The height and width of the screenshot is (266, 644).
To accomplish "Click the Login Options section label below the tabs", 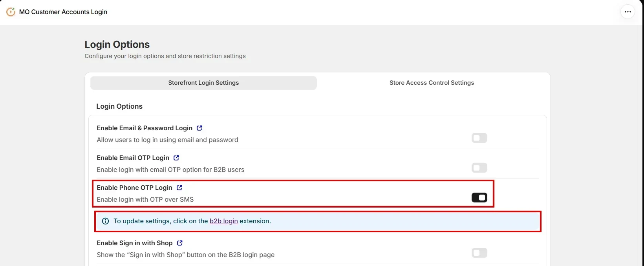I will click(x=119, y=106).
